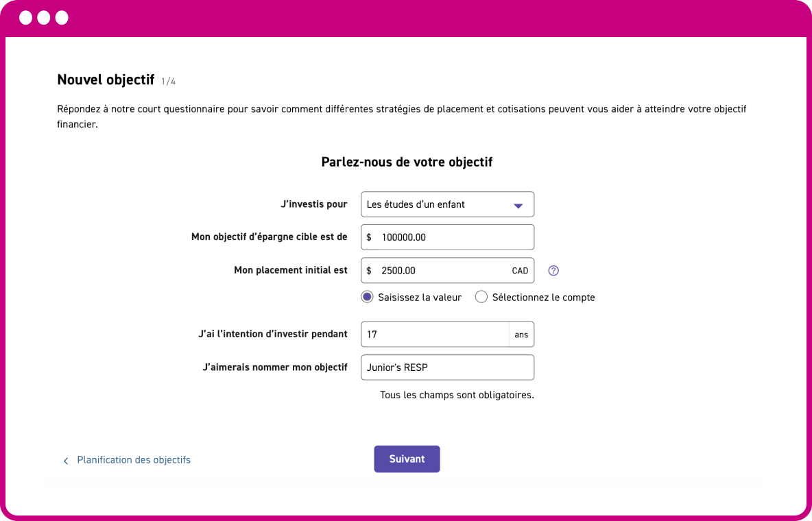Click the "Nouvel objectif" heading

click(x=106, y=80)
